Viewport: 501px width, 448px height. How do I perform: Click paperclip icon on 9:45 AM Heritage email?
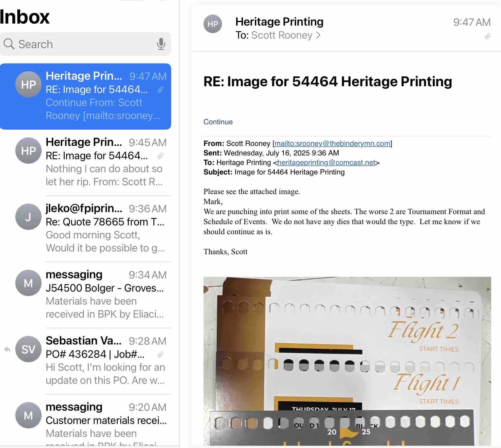[x=160, y=156]
